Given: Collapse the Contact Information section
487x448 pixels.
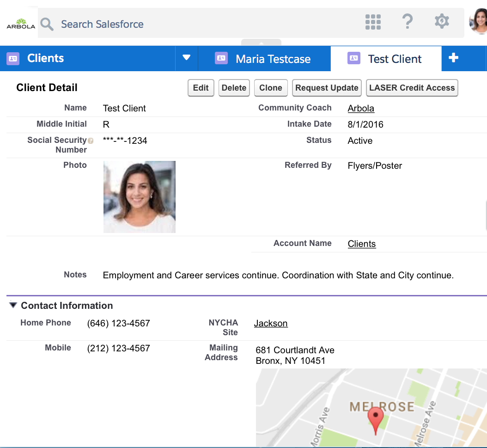Looking at the screenshot, I should 13,305.
